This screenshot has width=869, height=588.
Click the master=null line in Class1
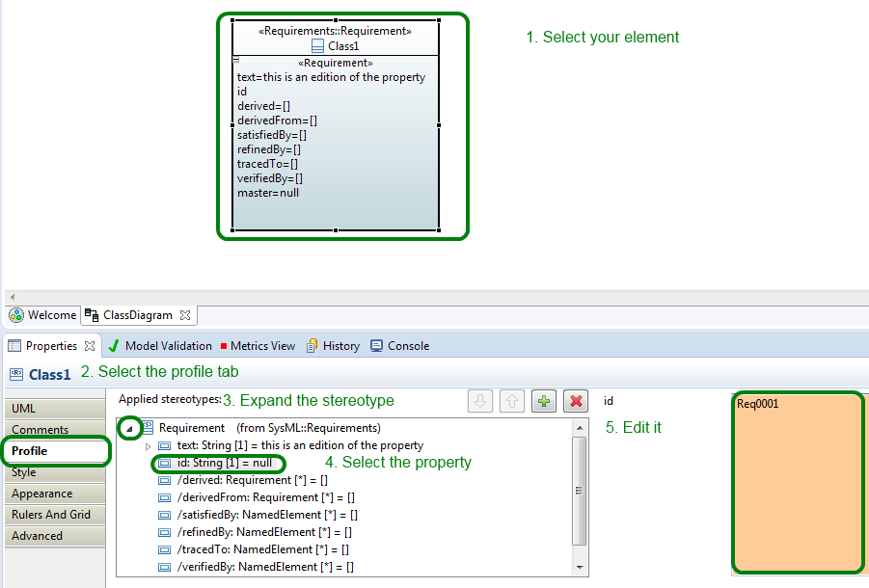[x=268, y=193]
